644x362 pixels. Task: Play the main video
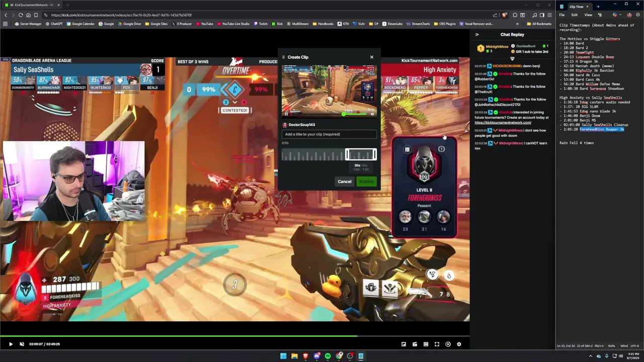point(11,344)
